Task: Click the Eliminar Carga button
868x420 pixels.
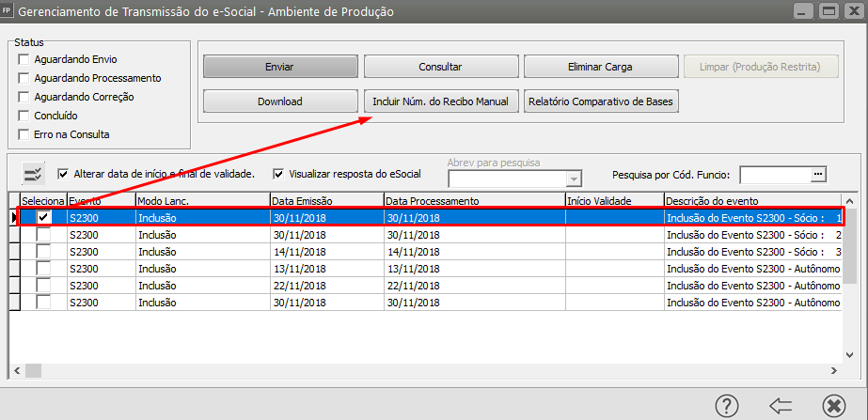Action: (x=600, y=67)
